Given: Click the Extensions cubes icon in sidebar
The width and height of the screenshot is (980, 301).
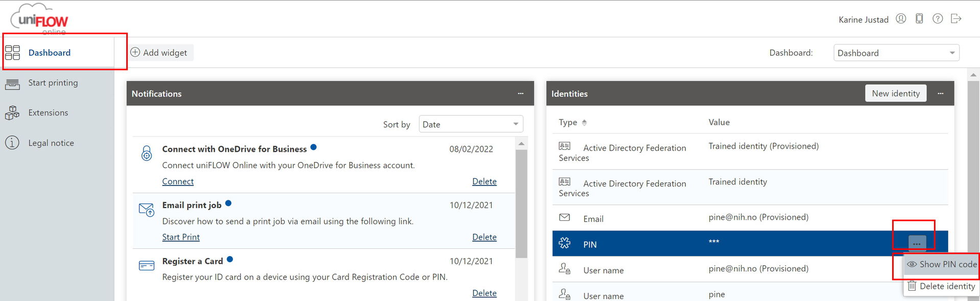Looking at the screenshot, I should pos(12,113).
